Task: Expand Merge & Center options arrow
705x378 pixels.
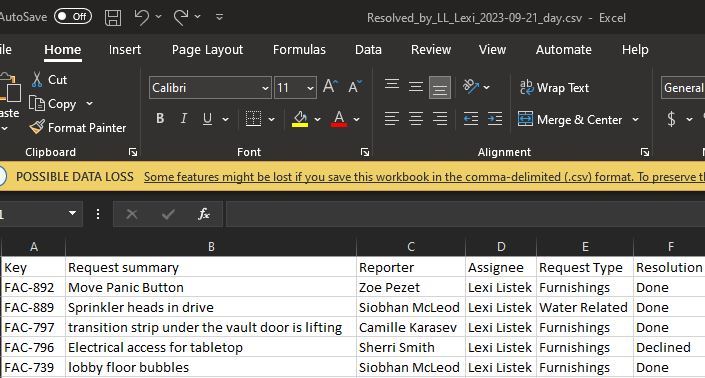Action: click(x=635, y=120)
